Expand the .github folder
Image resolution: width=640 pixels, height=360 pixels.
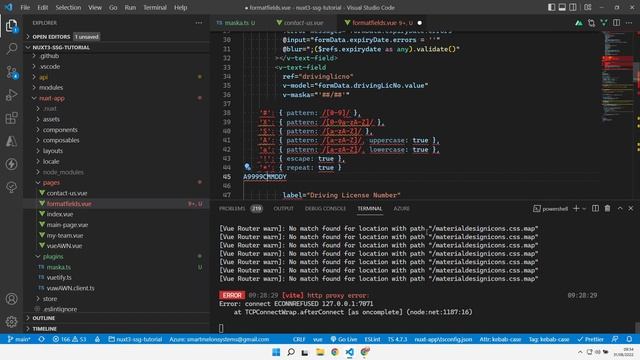49,56
